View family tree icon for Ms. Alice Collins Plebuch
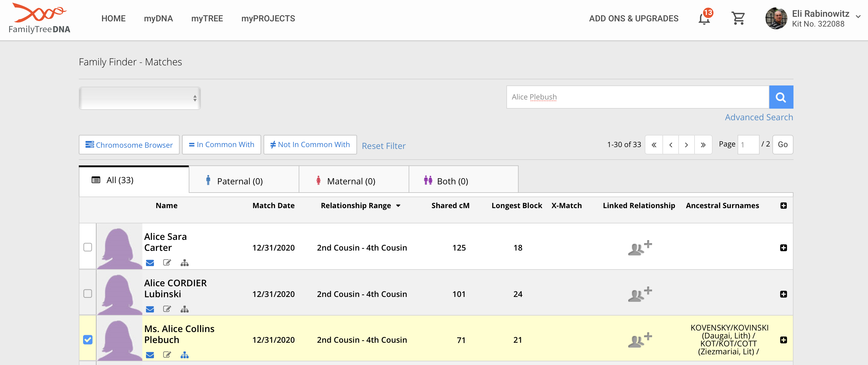868x365 pixels. pyautogui.click(x=184, y=355)
